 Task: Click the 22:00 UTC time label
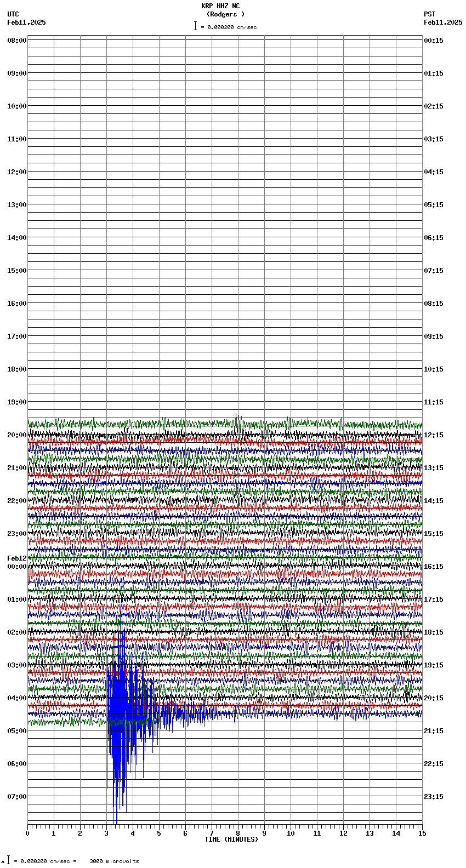(17, 501)
